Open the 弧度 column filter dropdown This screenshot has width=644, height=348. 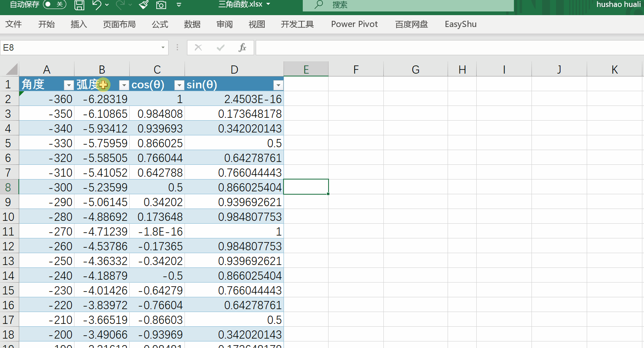pyautogui.click(x=124, y=85)
